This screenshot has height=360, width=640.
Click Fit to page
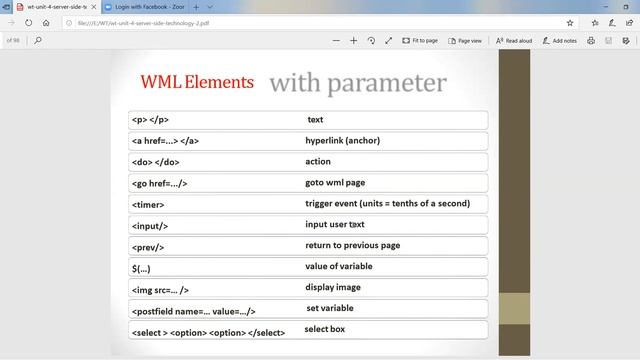pos(420,40)
